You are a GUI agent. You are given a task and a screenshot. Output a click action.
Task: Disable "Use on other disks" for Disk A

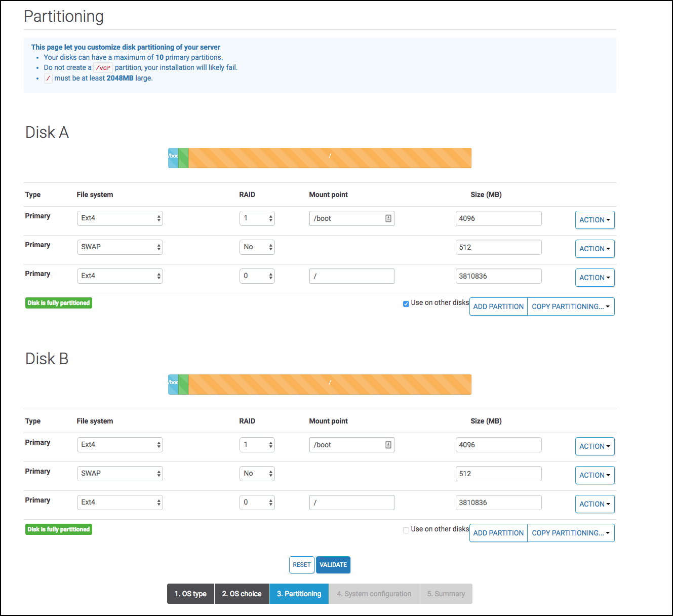(x=406, y=303)
